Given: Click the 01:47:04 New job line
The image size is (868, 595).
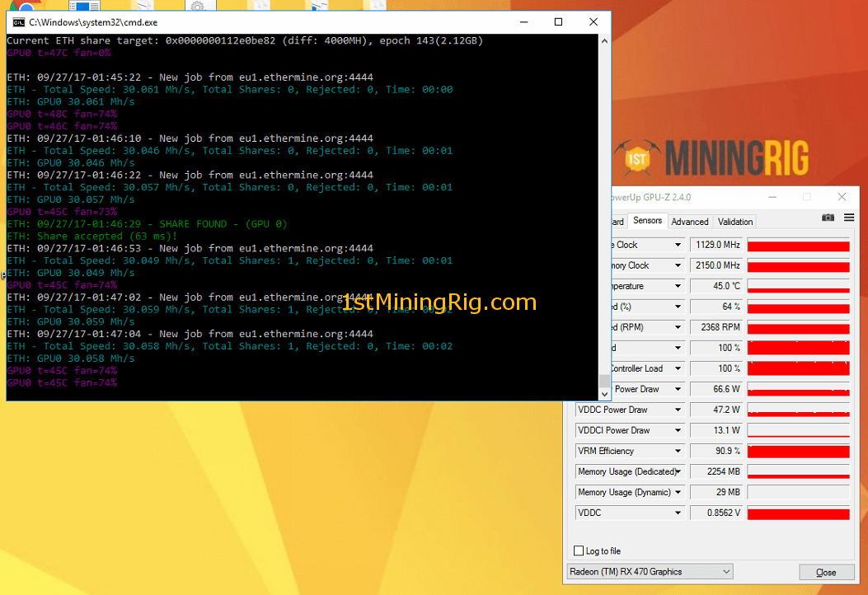Looking at the screenshot, I should coord(190,334).
